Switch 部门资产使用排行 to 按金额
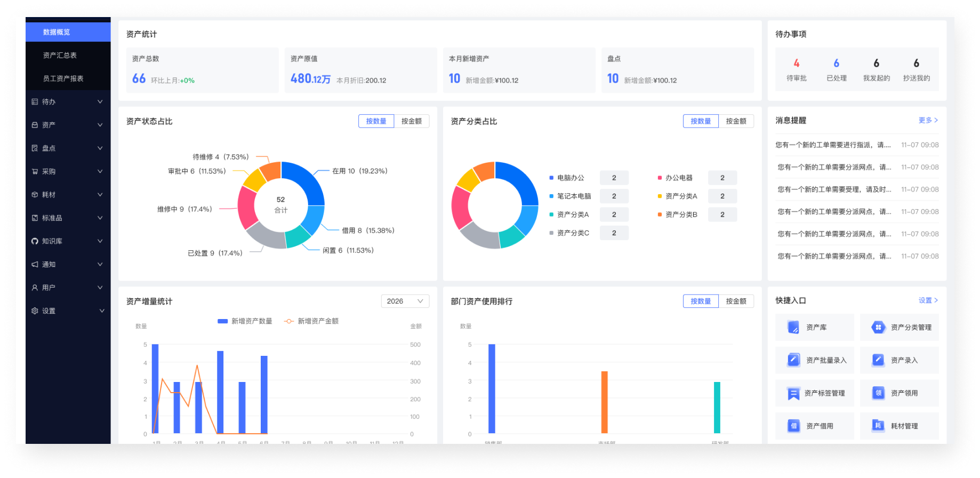980x478 pixels. tap(736, 301)
